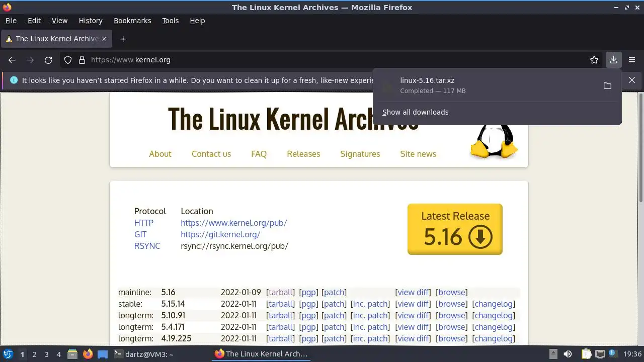Screen dimensions: 644x362
Task: Go back with the back arrow button
Action: tap(12, 60)
